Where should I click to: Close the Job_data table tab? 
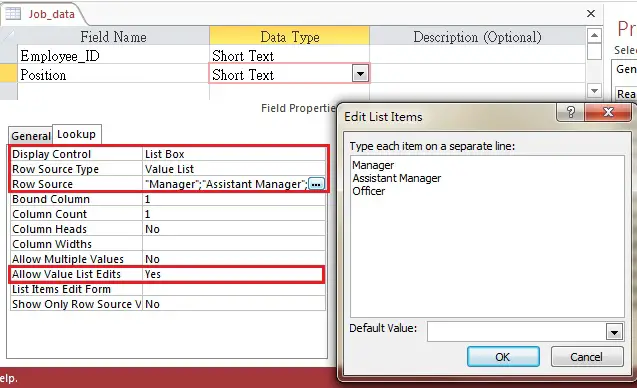click(x=591, y=14)
